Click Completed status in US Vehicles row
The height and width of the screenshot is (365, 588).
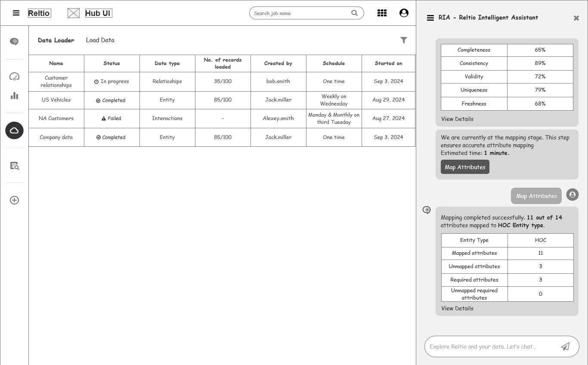coord(111,100)
